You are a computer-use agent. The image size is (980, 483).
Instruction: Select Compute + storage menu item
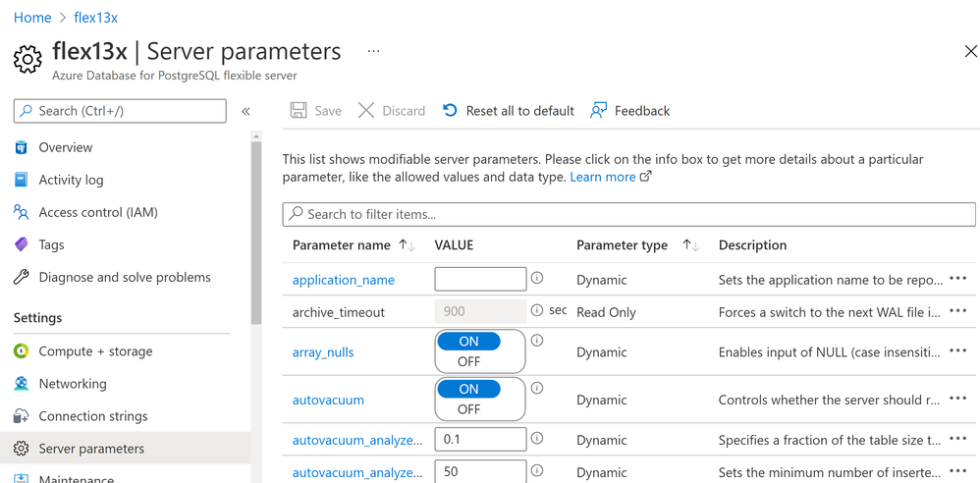pos(95,351)
